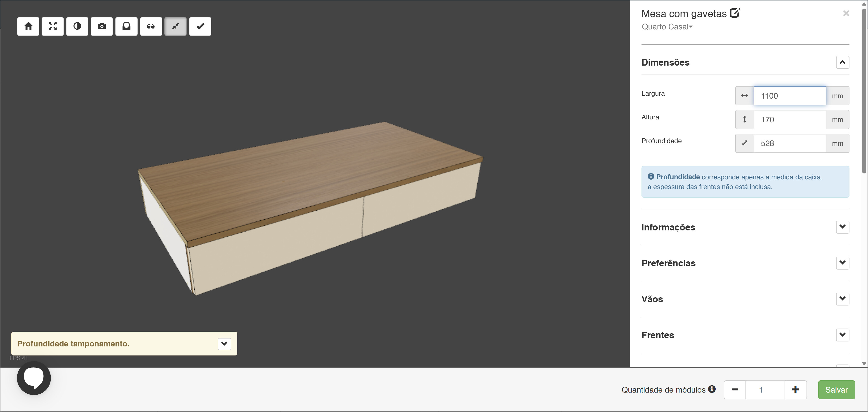Expand the Vãos section

842,299
